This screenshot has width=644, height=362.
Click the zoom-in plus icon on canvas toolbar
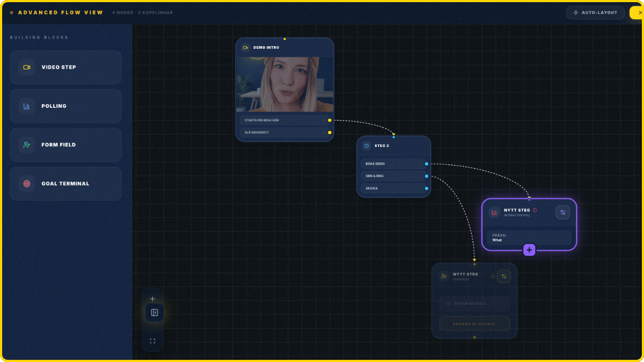point(152,298)
